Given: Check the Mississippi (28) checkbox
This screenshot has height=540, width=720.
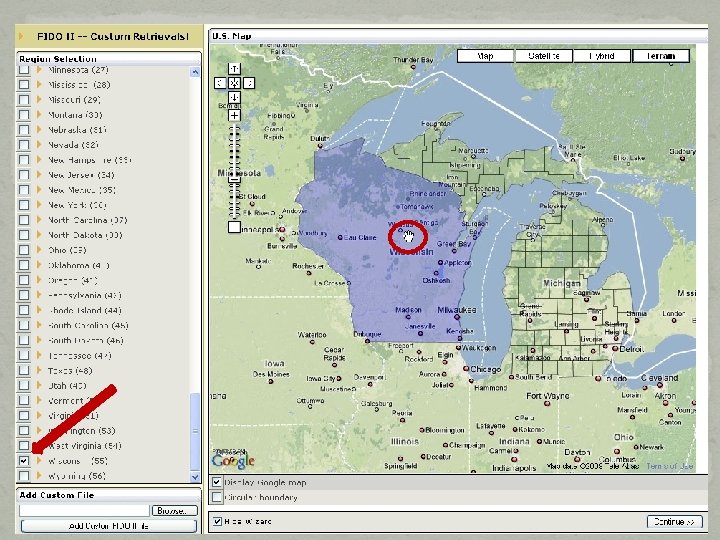Looking at the screenshot, I should pyautogui.click(x=24, y=85).
